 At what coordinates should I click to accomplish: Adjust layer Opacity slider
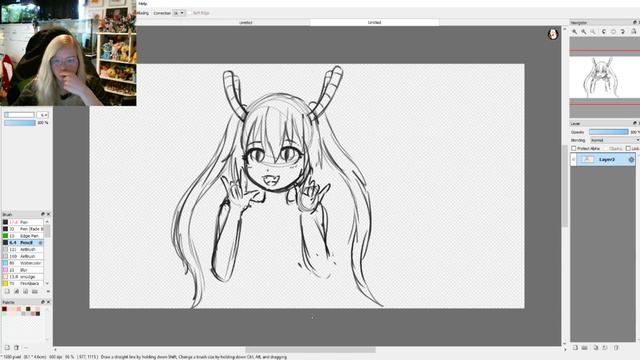pos(609,132)
